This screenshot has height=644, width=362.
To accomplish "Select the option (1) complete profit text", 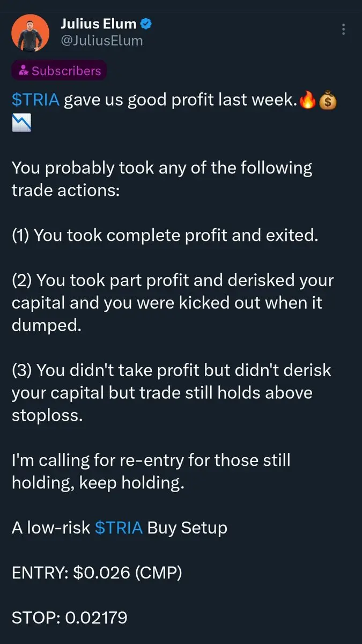I will [x=165, y=236].
